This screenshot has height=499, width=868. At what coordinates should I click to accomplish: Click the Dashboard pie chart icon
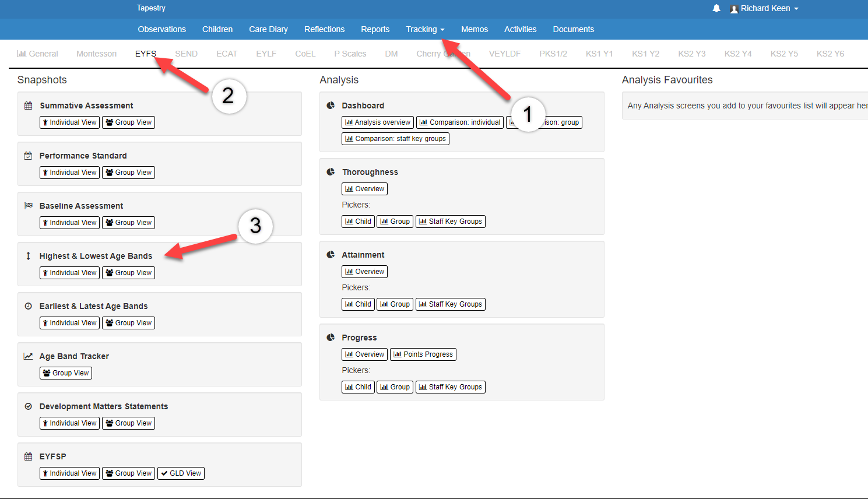tap(331, 106)
